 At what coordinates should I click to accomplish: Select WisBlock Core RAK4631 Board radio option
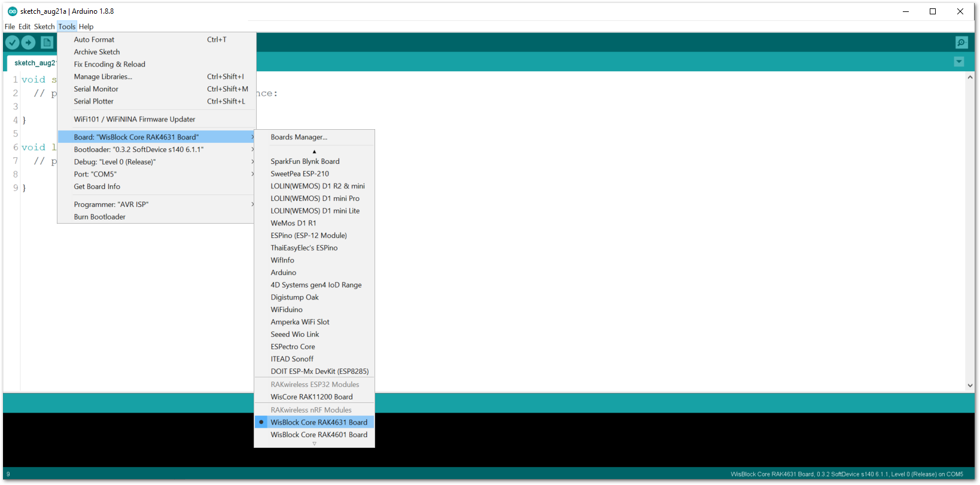(315, 422)
